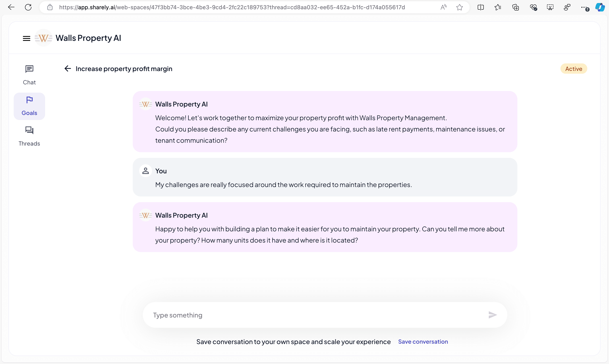Click the Save conversation link
Image resolution: width=609 pixels, height=364 pixels.
coord(423,342)
